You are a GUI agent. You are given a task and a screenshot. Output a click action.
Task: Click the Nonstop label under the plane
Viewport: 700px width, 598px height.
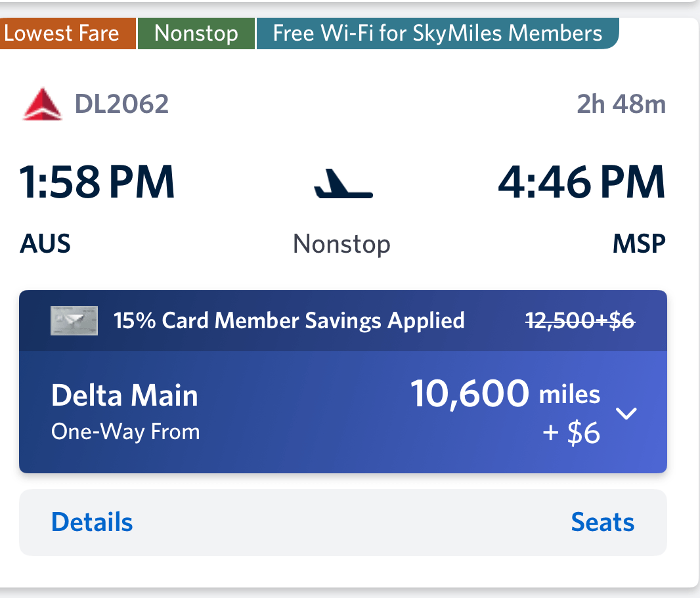342,245
